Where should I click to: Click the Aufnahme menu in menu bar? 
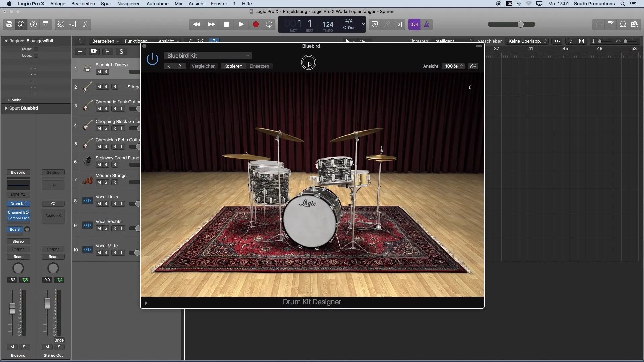coord(158,4)
